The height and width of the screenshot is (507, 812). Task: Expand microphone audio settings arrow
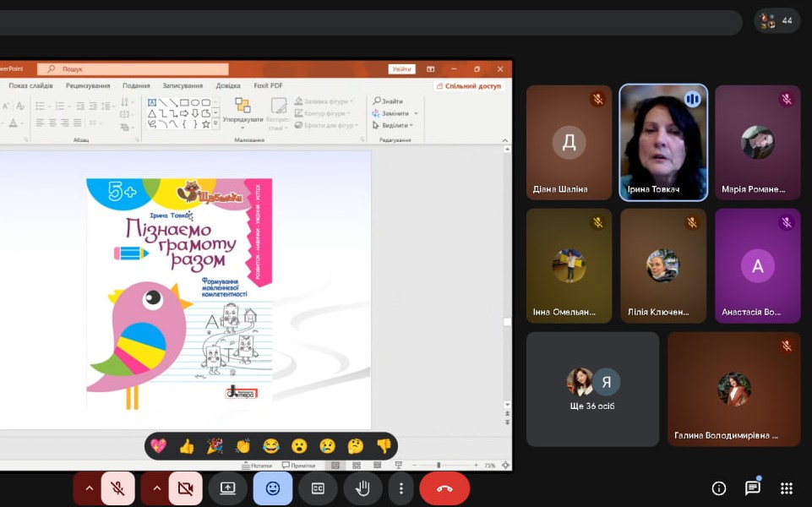(x=88, y=488)
